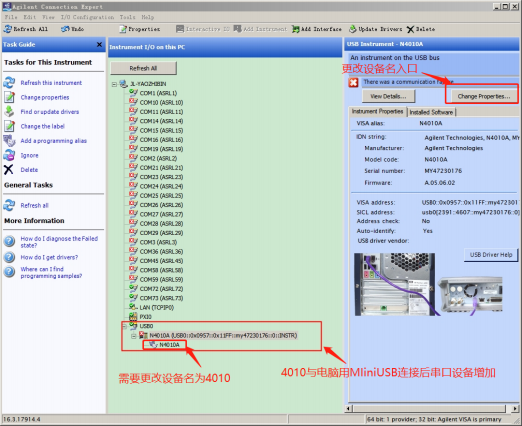Click the Undo toolbar icon
This screenshot has height=426, width=522.
tap(65, 29)
